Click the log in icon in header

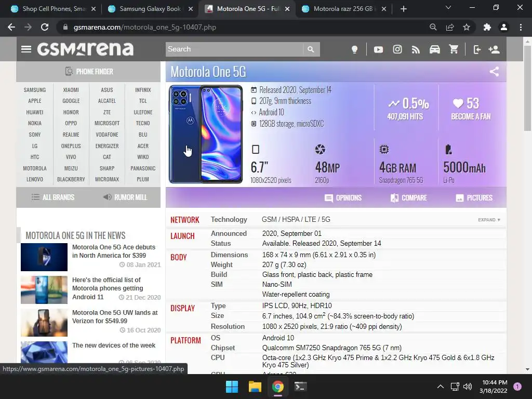[477, 50]
